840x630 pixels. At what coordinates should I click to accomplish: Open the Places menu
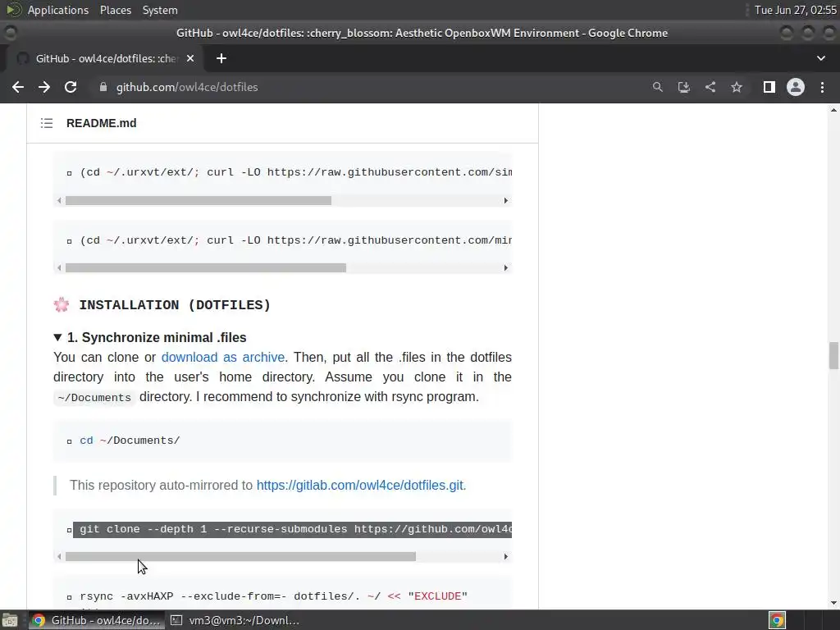click(x=115, y=10)
